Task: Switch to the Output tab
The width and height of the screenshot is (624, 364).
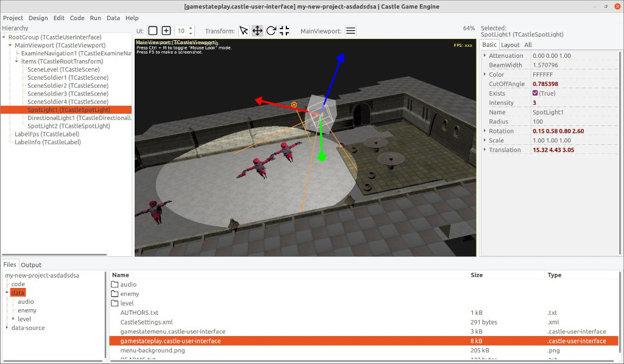Action: point(31,265)
